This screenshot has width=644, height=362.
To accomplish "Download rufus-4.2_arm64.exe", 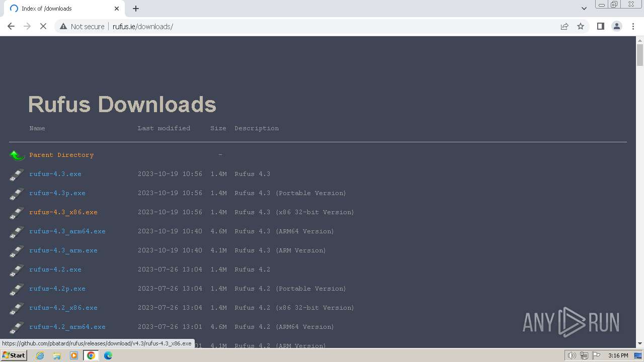I will [67, 327].
